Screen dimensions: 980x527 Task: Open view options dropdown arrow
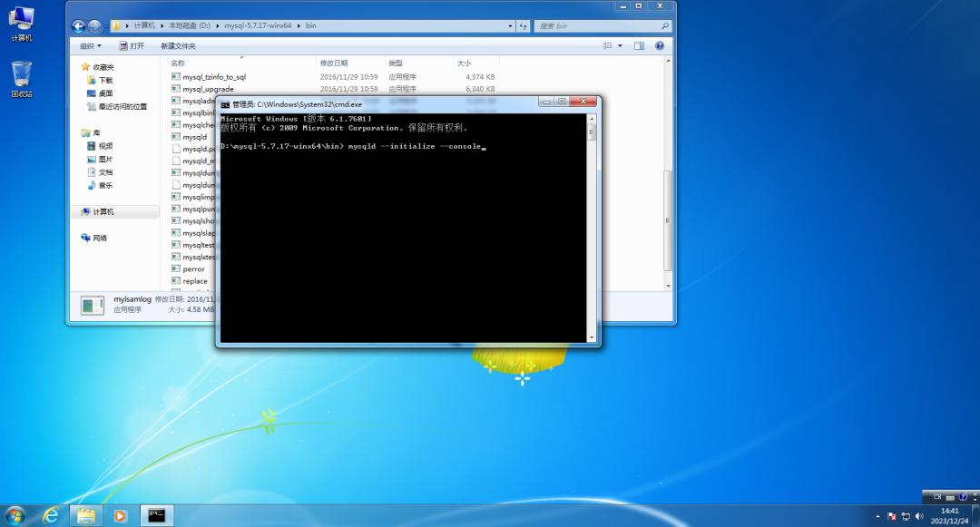pyautogui.click(x=620, y=45)
